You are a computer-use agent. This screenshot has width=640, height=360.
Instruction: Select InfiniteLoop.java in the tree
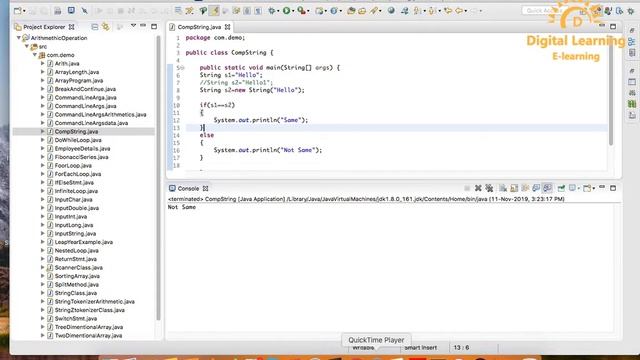point(76,191)
